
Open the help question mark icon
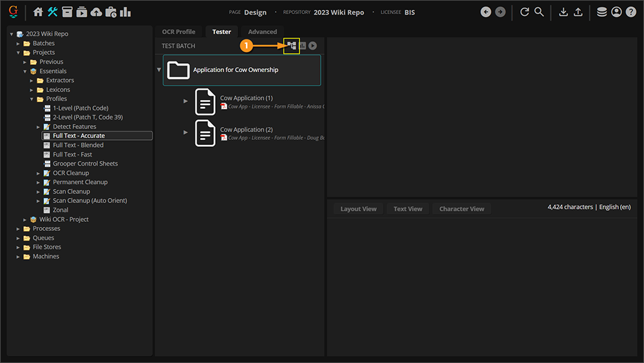[631, 12]
